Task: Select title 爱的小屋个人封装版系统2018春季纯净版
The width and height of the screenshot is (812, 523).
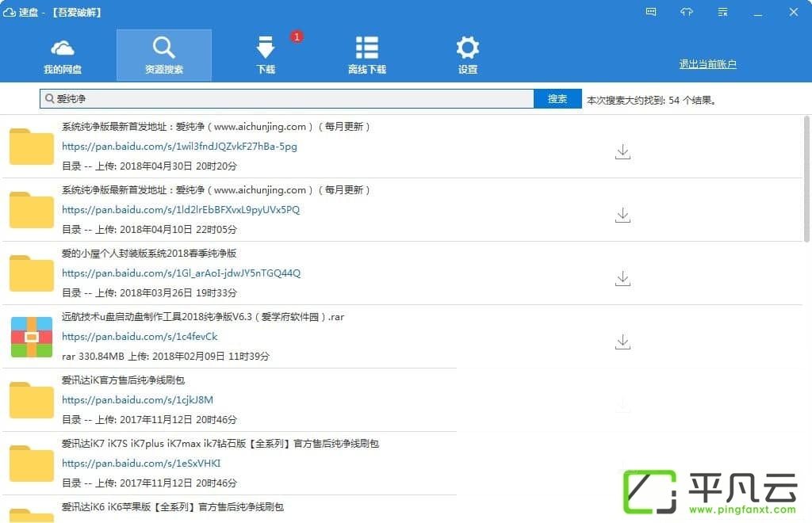Action: click(x=149, y=253)
